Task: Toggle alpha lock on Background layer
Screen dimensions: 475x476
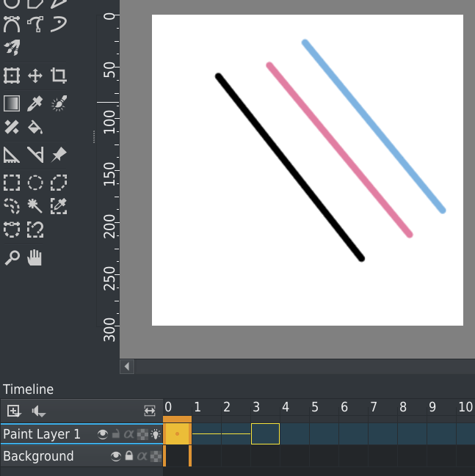Action: 142,456
